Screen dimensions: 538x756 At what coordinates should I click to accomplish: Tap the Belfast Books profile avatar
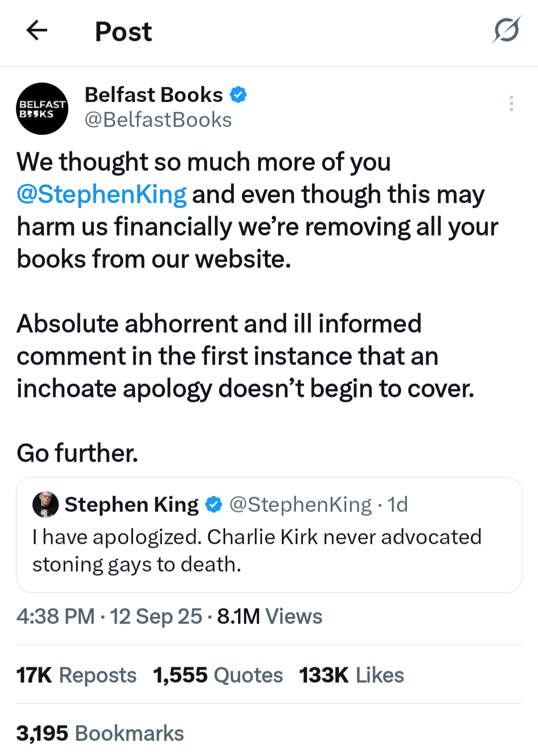(x=42, y=109)
